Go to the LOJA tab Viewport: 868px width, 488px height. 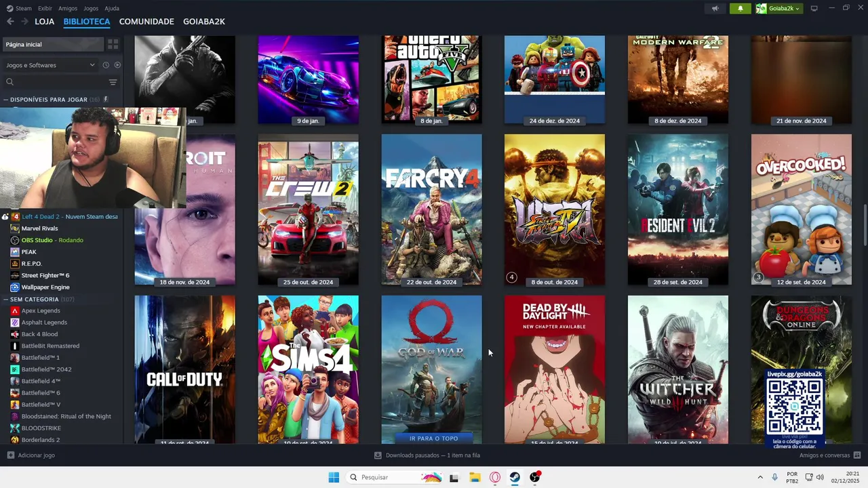(45, 22)
